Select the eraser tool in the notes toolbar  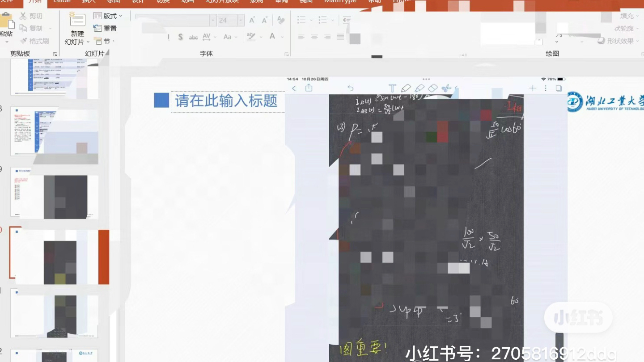pyautogui.click(x=432, y=88)
